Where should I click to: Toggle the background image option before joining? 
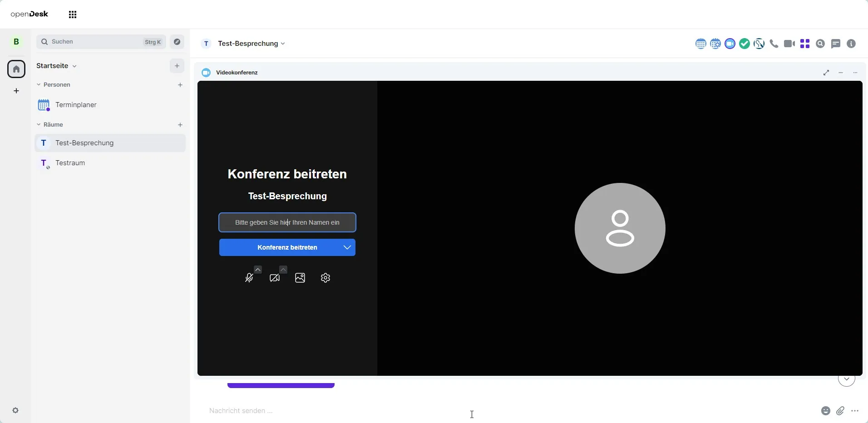pyautogui.click(x=300, y=278)
